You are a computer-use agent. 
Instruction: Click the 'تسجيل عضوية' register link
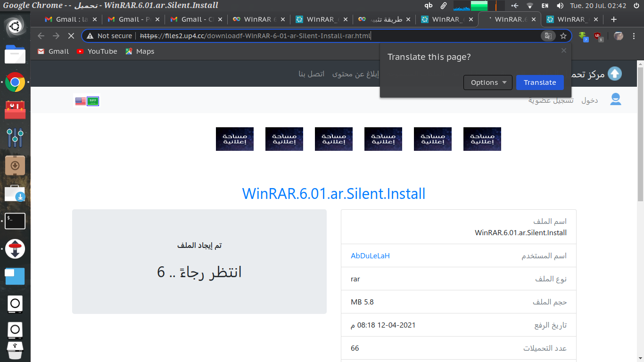(x=551, y=100)
